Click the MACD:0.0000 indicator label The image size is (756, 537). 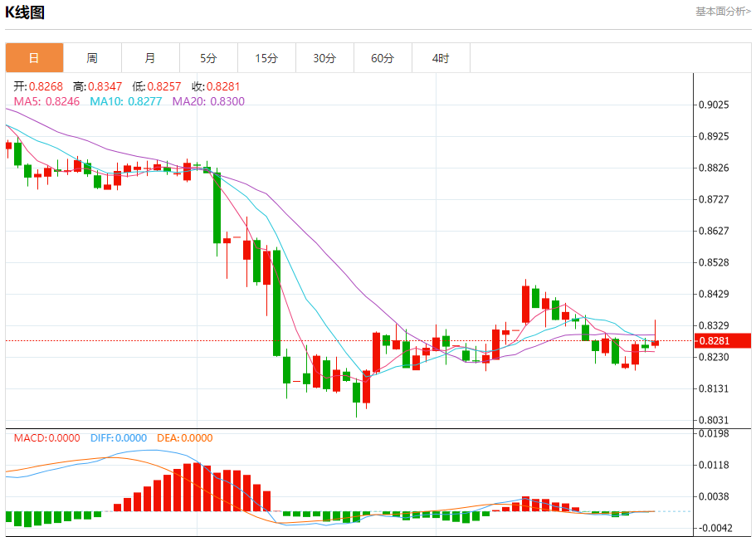pos(46,437)
